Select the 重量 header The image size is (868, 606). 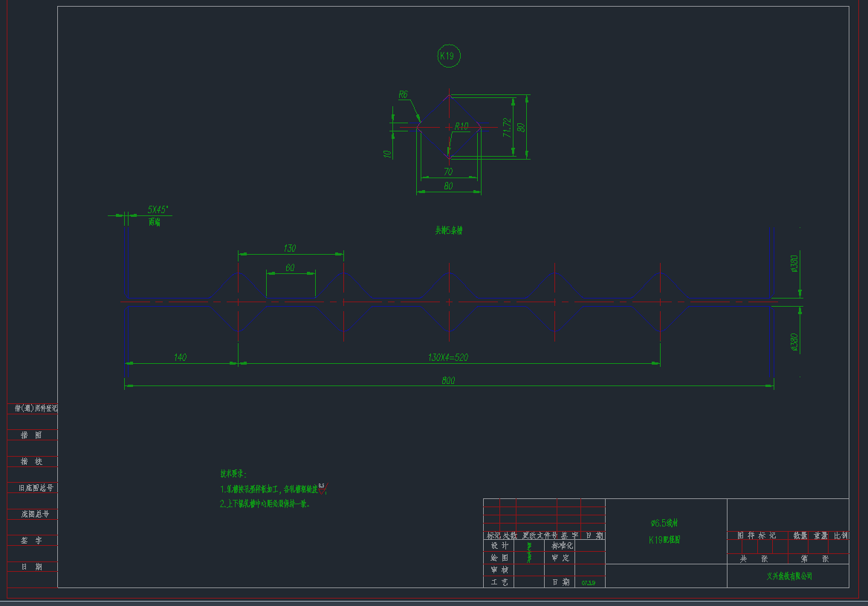pyautogui.click(x=820, y=535)
